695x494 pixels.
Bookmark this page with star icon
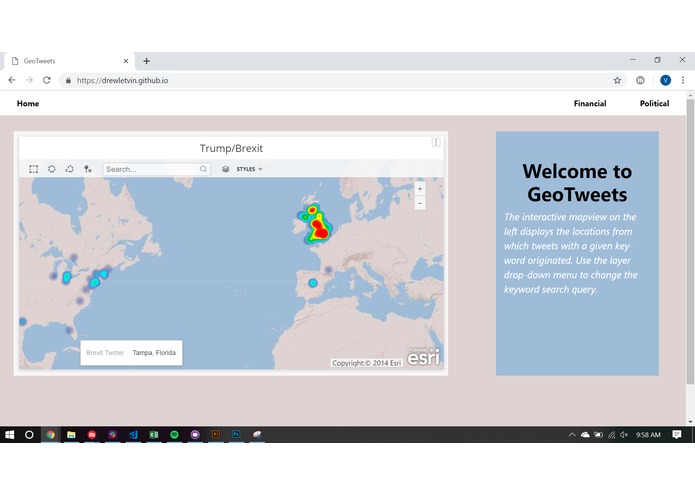pyautogui.click(x=617, y=80)
